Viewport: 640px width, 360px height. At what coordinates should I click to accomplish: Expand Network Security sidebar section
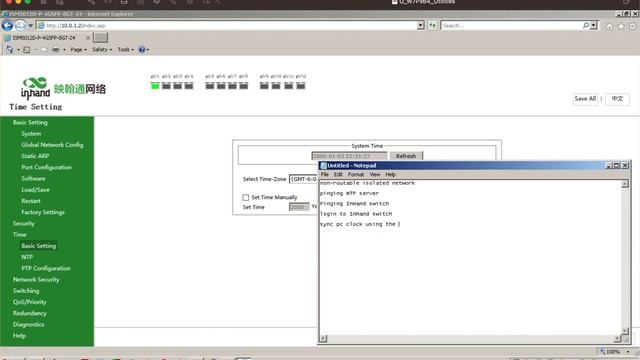tap(36, 279)
